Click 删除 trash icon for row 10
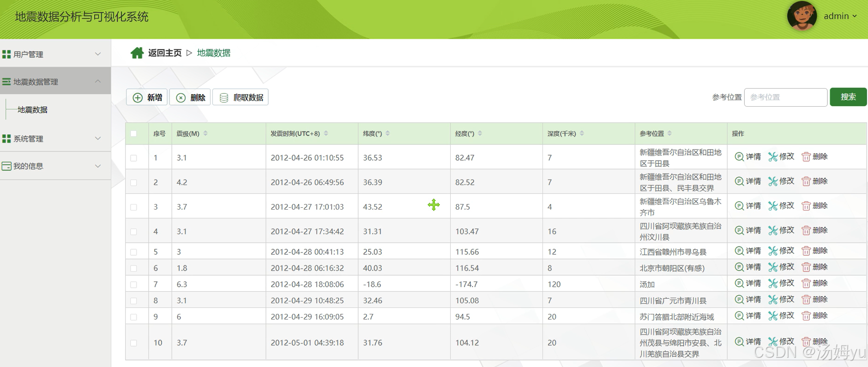The width and height of the screenshot is (868, 367). pos(806,342)
